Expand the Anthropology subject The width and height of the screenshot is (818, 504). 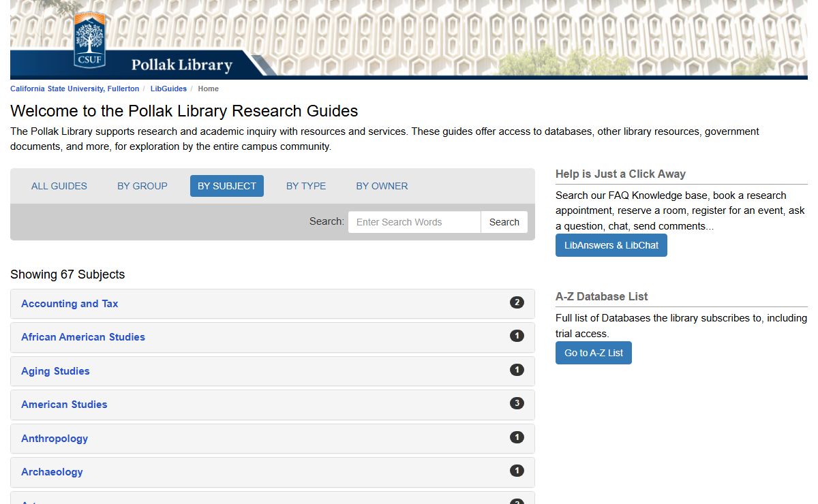pyautogui.click(x=55, y=439)
